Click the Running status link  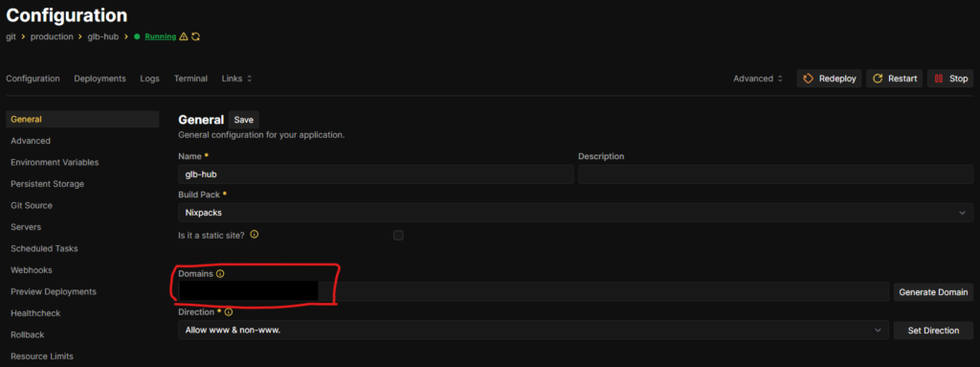tap(161, 37)
